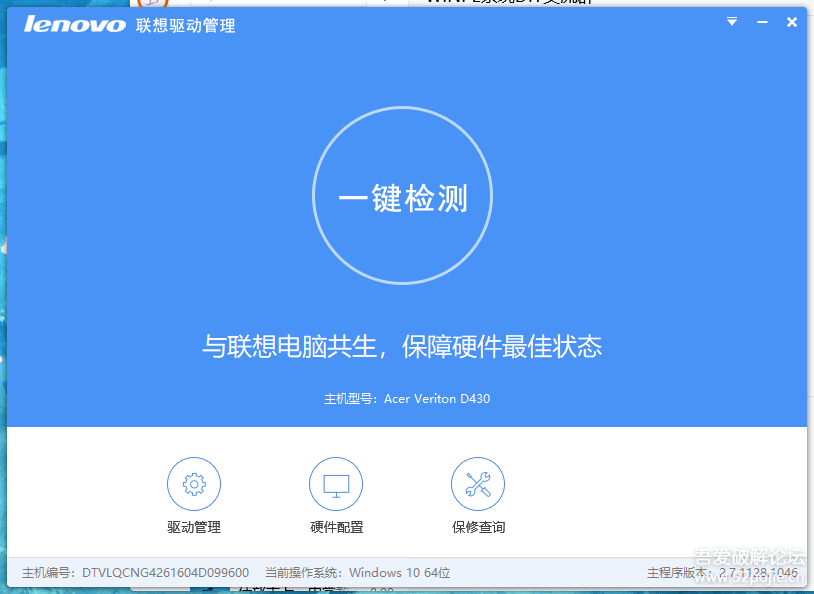Screen dimensions: 814x594
Task: Click the Lenovo logo in title bar
Action: pos(75,24)
